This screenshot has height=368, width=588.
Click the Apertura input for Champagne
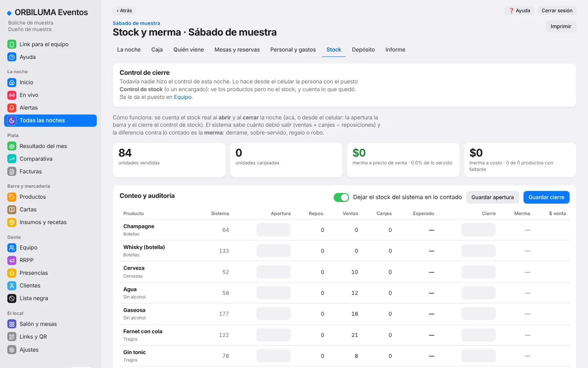(x=274, y=230)
